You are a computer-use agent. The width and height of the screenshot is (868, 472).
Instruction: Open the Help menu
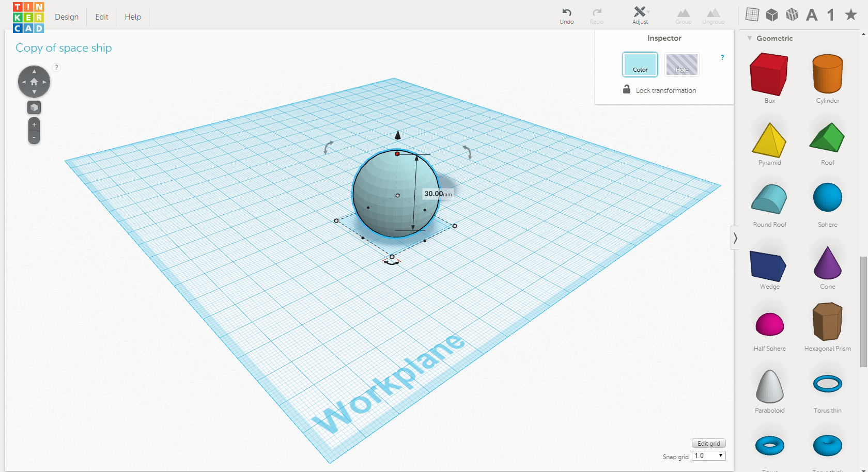click(133, 17)
